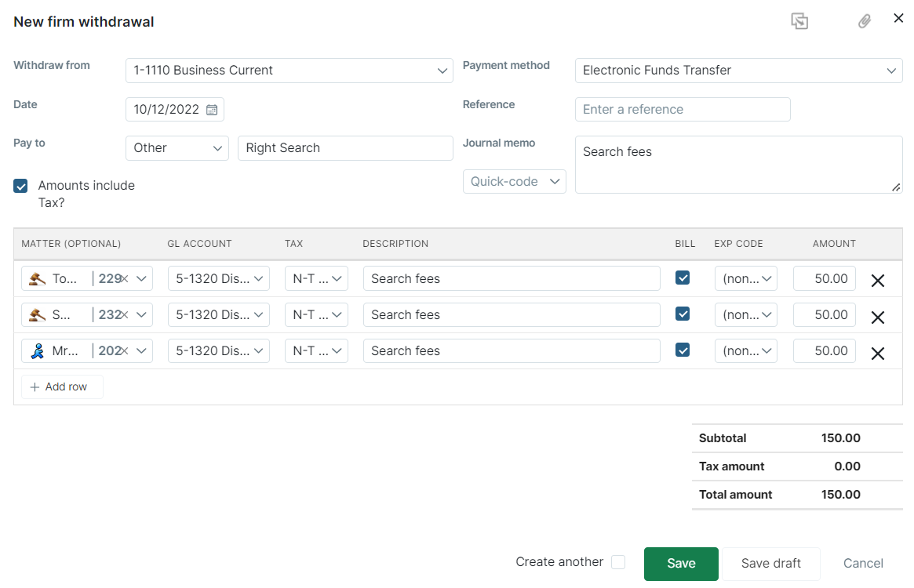
Task: Click the amount field in matter 229 row
Action: tap(825, 278)
